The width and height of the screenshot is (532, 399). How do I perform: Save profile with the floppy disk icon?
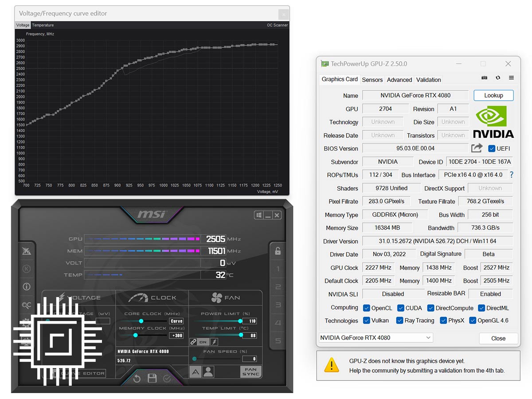[x=152, y=378]
